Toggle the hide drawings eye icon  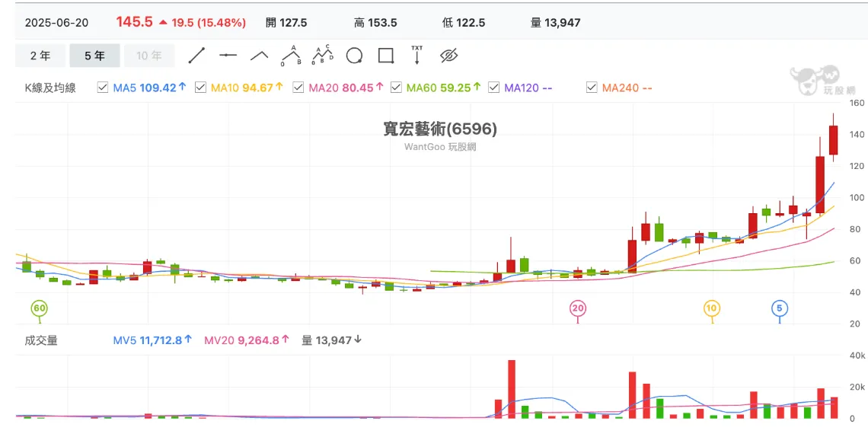449,56
